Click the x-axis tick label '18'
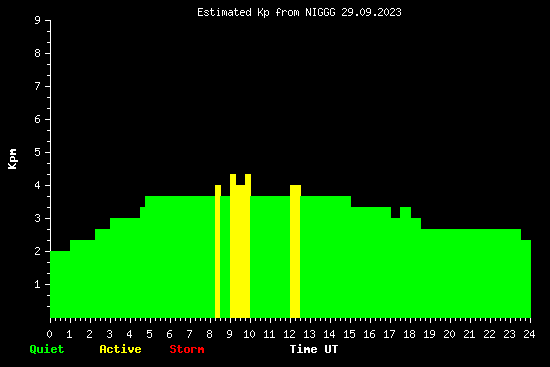 [409, 334]
